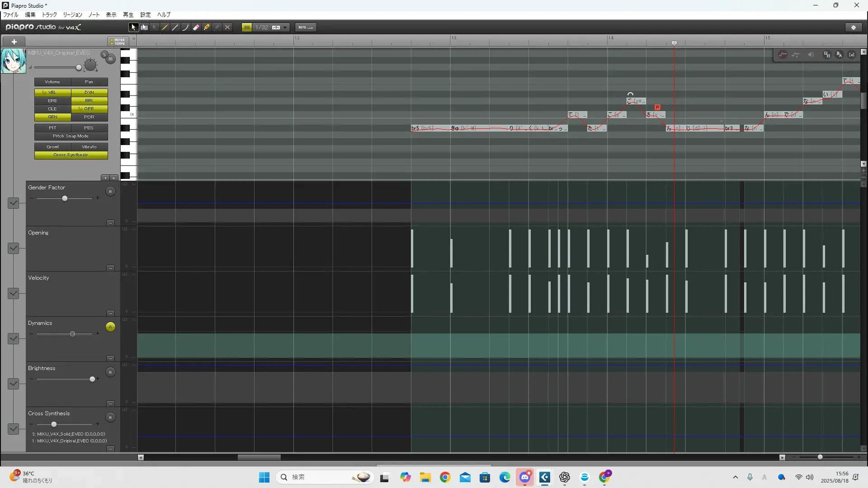Toggle the yellow snap grid button
This screenshot has height=488, width=868.
[247, 28]
